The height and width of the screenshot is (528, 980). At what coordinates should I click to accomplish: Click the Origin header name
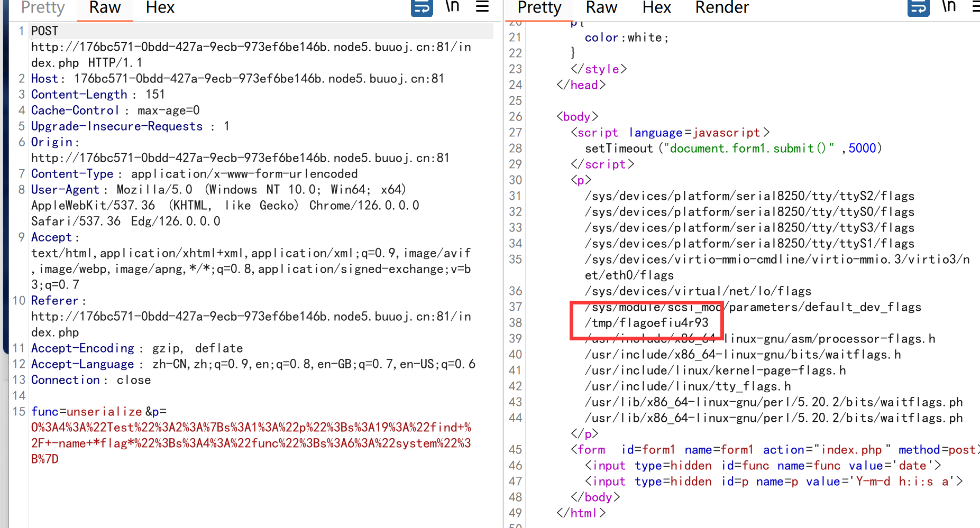[52, 142]
